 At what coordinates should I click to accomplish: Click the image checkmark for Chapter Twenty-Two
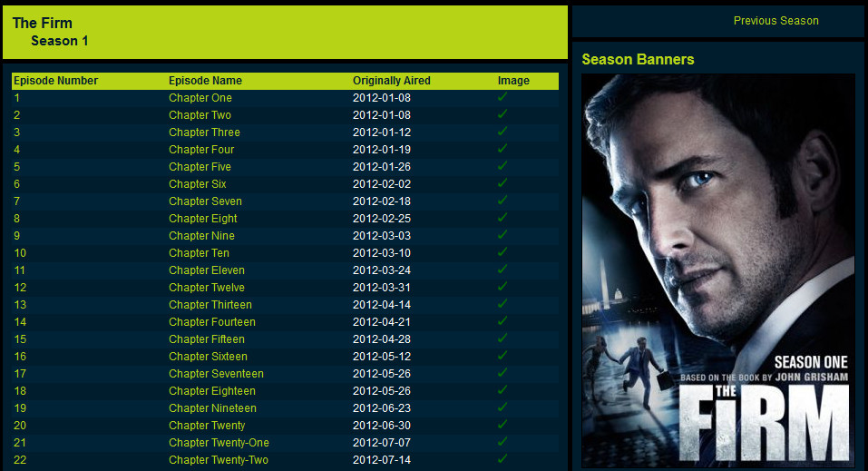502,459
